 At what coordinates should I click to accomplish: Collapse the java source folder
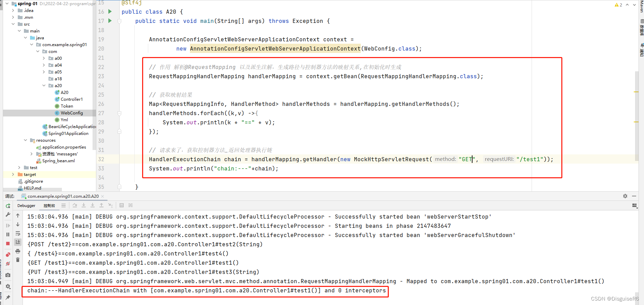coord(25,38)
